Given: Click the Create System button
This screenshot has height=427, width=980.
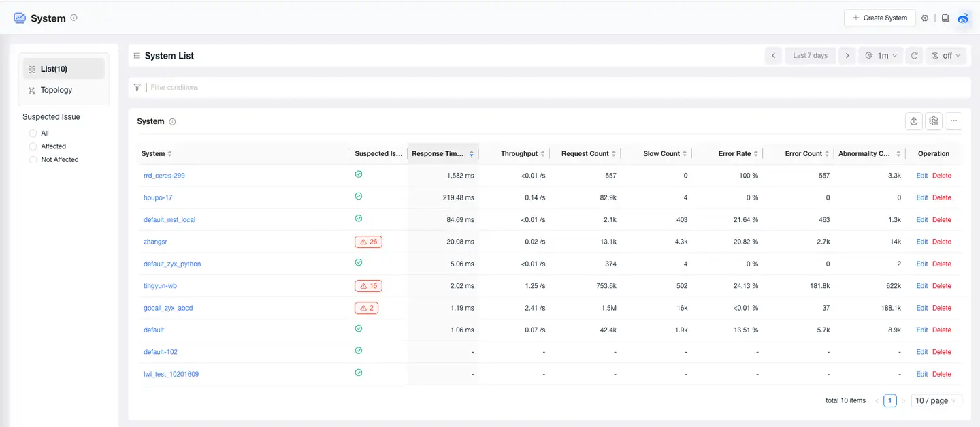Looking at the screenshot, I should (x=879, y=18).
